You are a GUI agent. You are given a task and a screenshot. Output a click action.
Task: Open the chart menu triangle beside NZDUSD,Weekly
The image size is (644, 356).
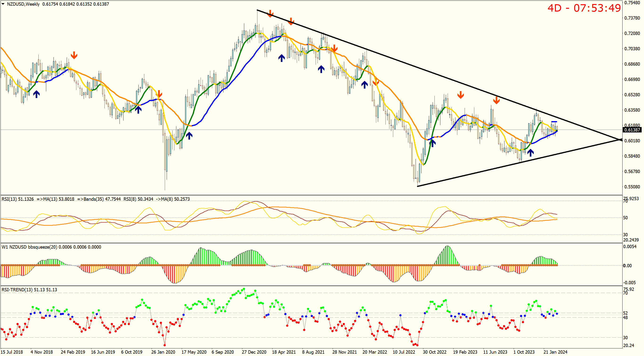point(3,4)
